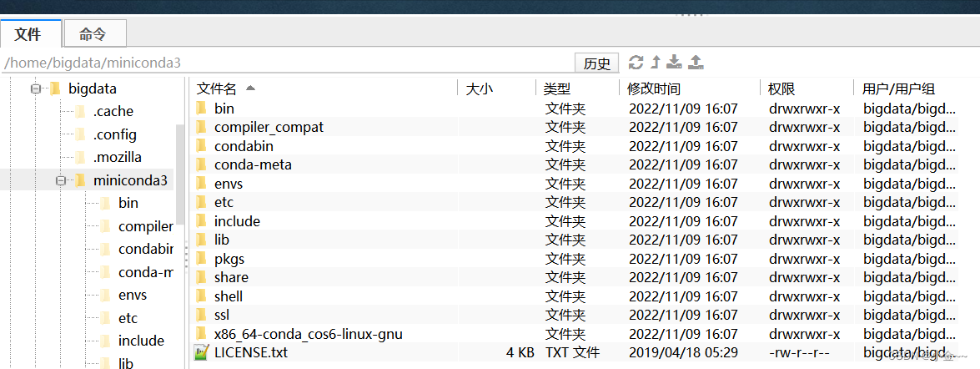
Task: Select bin subfolder in the tree
Action: [x=128, y=203]
